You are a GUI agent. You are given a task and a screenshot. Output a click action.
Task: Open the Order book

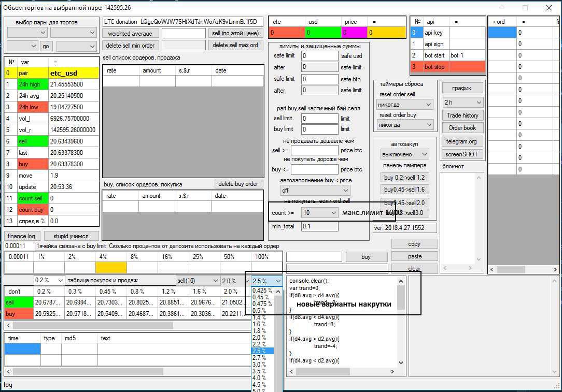(x=462, y=128)
